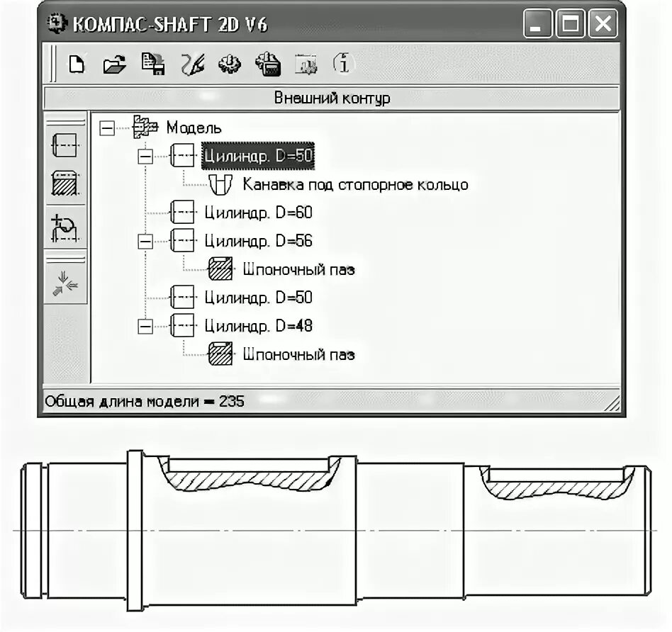The image size is (672, 632).
Task: Collapse the Цилиндр. D=48 node
Action: point(145,327)
